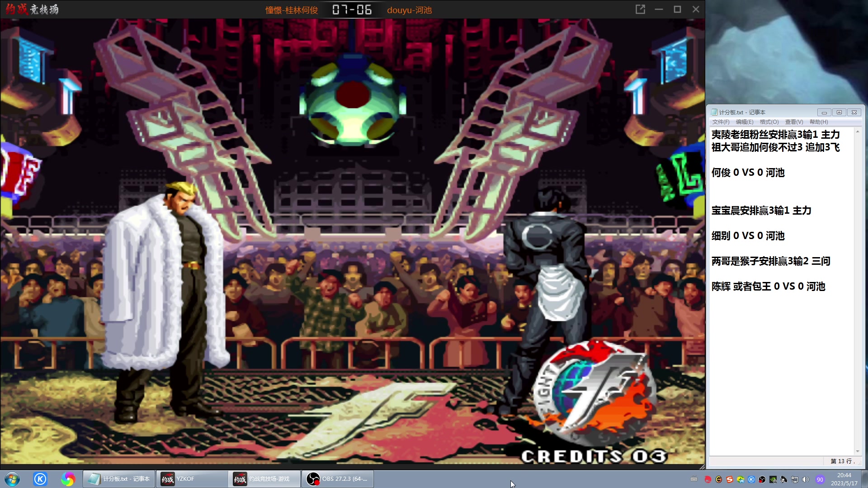Click the CREDITS 03 text in the game
868x488 pixels.
click(x=594, y=456)
